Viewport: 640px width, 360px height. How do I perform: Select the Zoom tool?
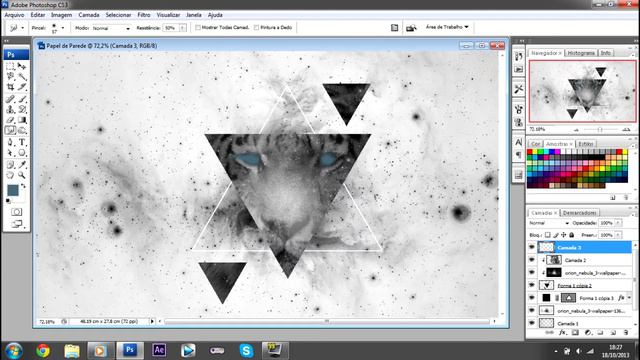coord(22,176)
